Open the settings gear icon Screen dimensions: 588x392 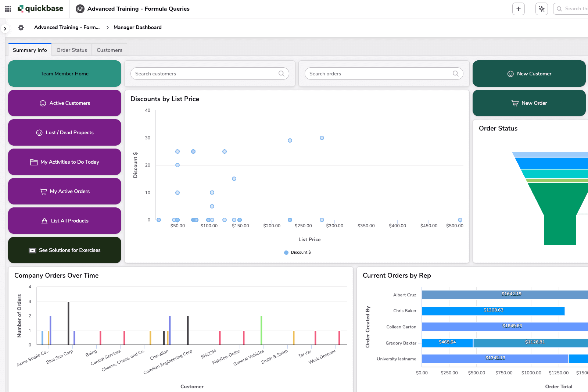(x=21, y=28)
